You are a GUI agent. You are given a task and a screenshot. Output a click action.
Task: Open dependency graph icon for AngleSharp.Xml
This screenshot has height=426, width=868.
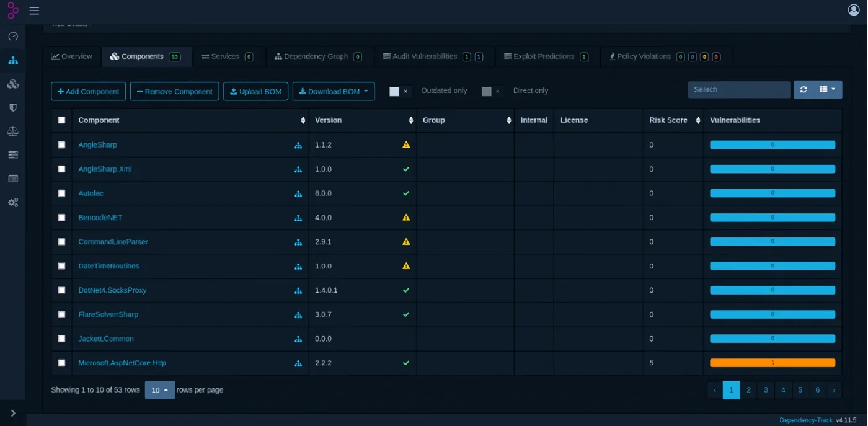[298, 169]
